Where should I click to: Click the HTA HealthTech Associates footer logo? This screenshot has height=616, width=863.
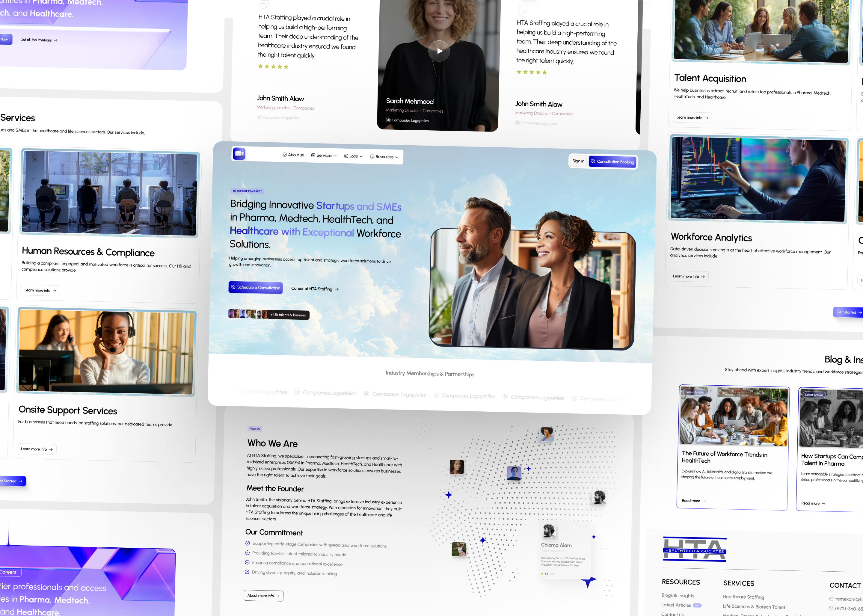[x=695, y=549]
